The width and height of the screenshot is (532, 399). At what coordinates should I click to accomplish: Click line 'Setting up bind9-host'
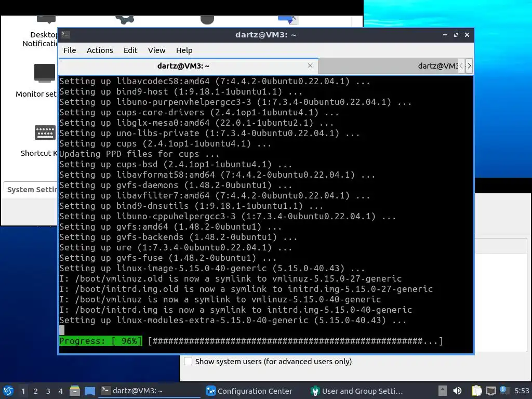181,91
